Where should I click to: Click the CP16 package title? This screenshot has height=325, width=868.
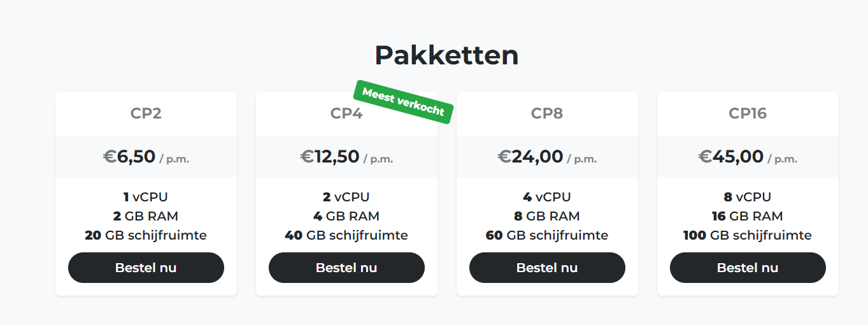(x=748, y=113)
